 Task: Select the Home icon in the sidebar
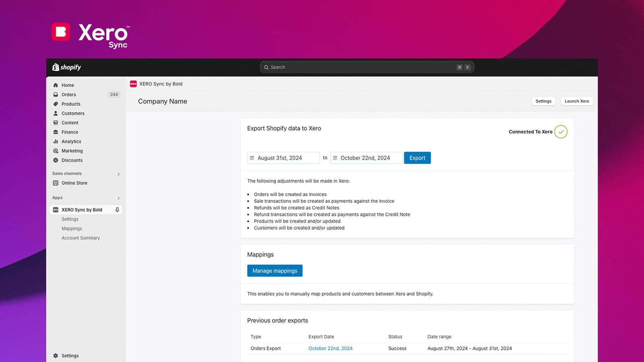pos(56,85)
